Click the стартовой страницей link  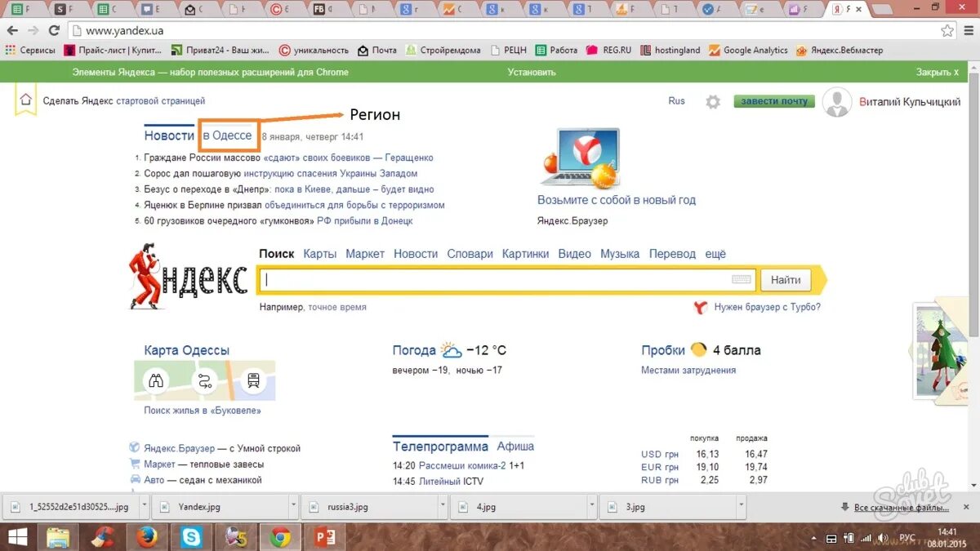tap(161, 101)
